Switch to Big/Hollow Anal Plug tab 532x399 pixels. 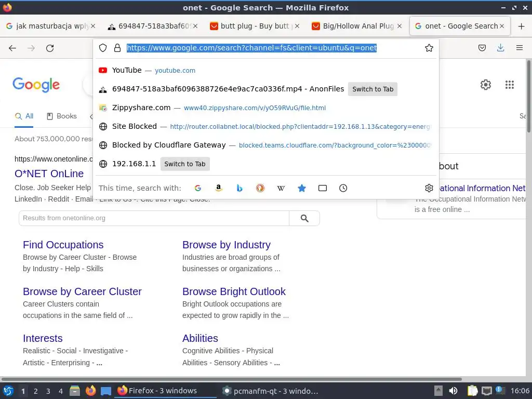click(356, 26)
